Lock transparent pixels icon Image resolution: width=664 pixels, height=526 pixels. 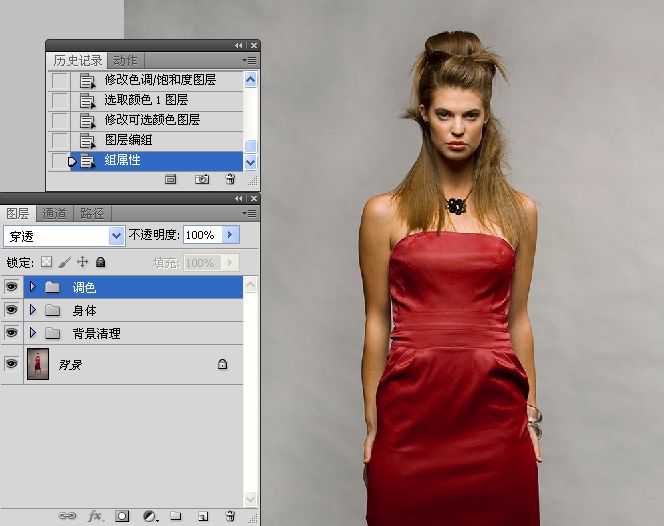[47, 262]
